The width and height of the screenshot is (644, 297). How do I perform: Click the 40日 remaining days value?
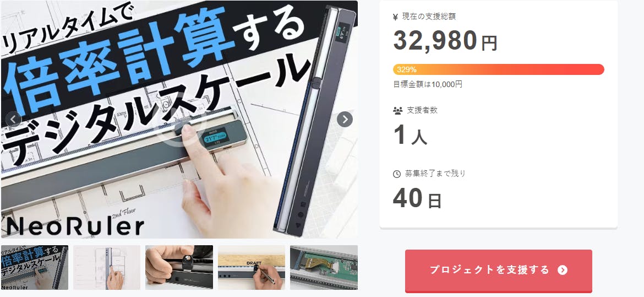(x=417, y=198)
